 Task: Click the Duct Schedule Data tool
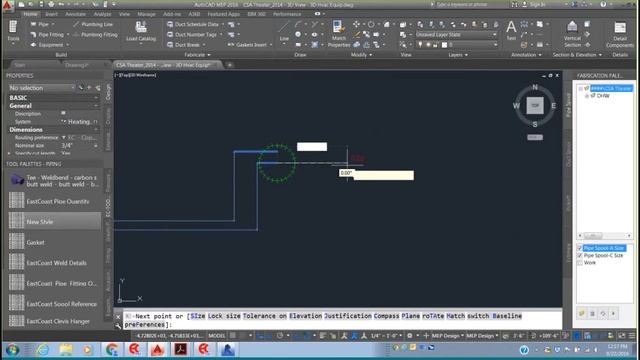pyautogui.click(x=193, y=24)
